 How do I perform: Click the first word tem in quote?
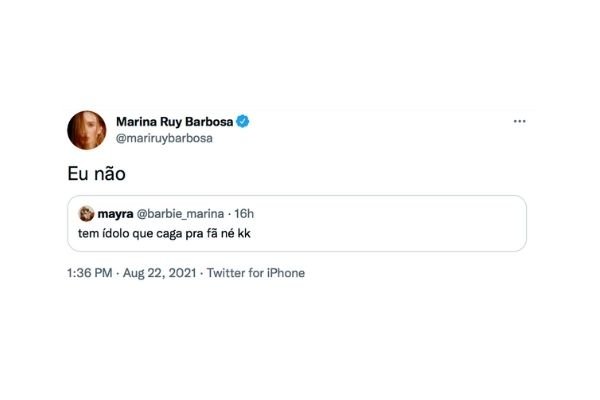[x=88, y=233]
